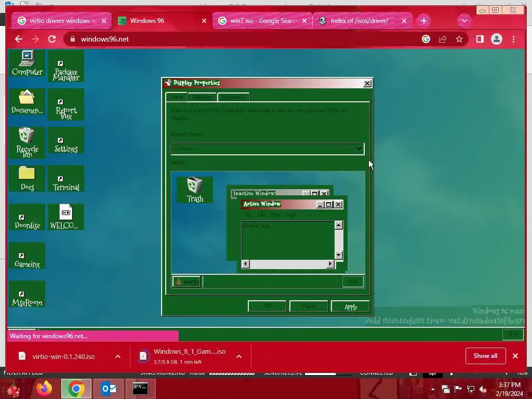Click the virtio-win-0.1.240.iso downloaded file

pyautogui.click(x=64, y=356)
